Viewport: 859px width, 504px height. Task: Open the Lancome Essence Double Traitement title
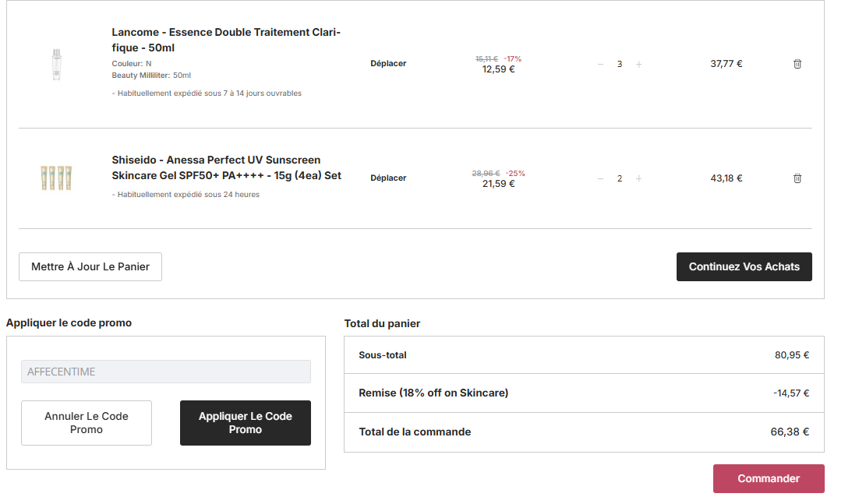226,40
